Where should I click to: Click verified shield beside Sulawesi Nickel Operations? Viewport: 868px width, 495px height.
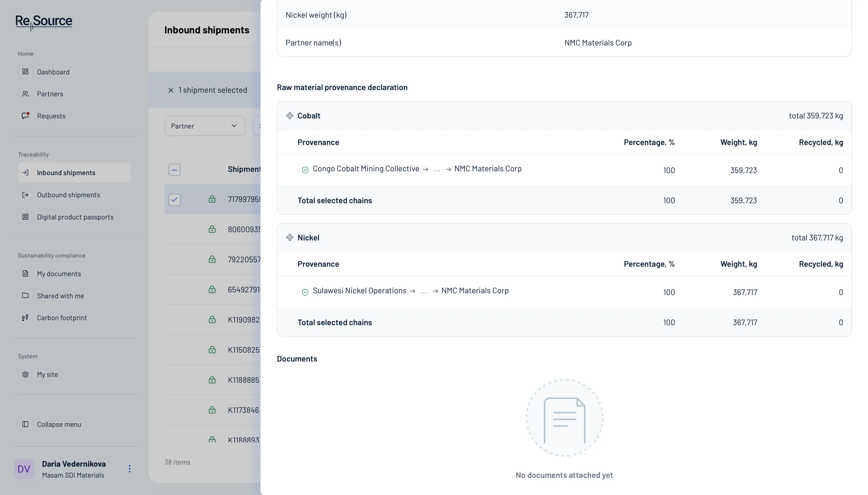pos(305,292)
